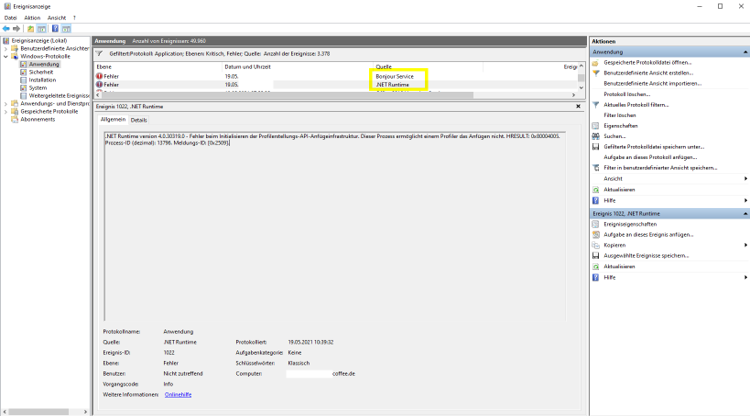Click Aktualisieren in Anwendung actions section

[x=619, y=190]
